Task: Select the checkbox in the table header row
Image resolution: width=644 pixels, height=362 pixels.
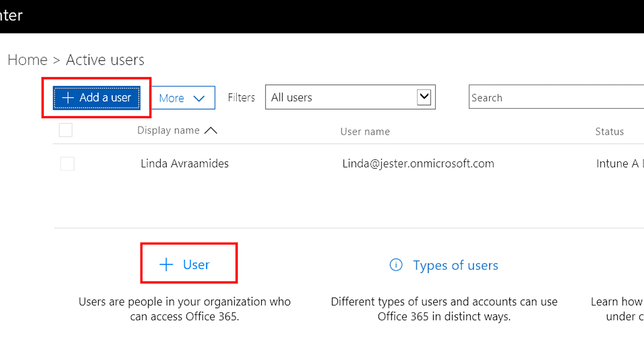Action: (65, 130)
